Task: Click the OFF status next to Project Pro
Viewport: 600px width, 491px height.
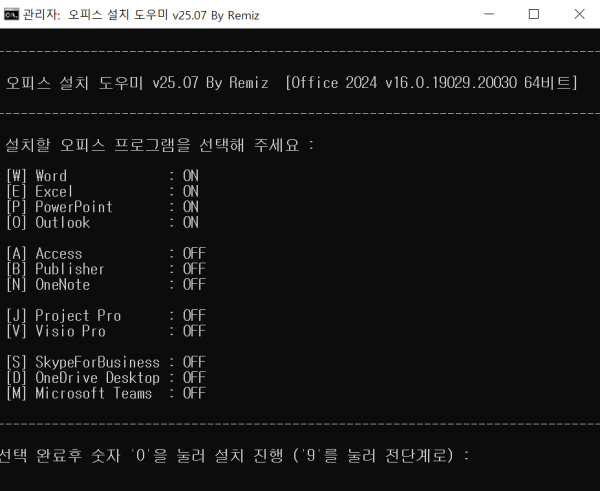Action: tap(194, 316)
